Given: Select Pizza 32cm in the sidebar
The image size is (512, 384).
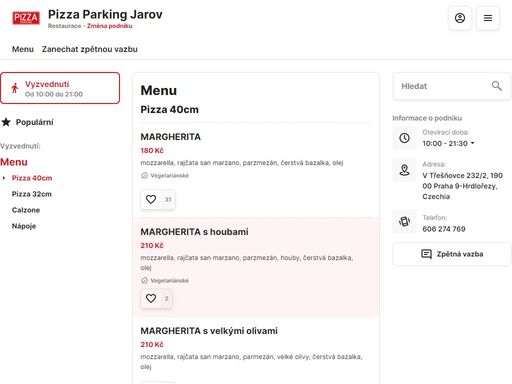Looking at the screenshot, I should pyautogui.click(x=32, y=194).
